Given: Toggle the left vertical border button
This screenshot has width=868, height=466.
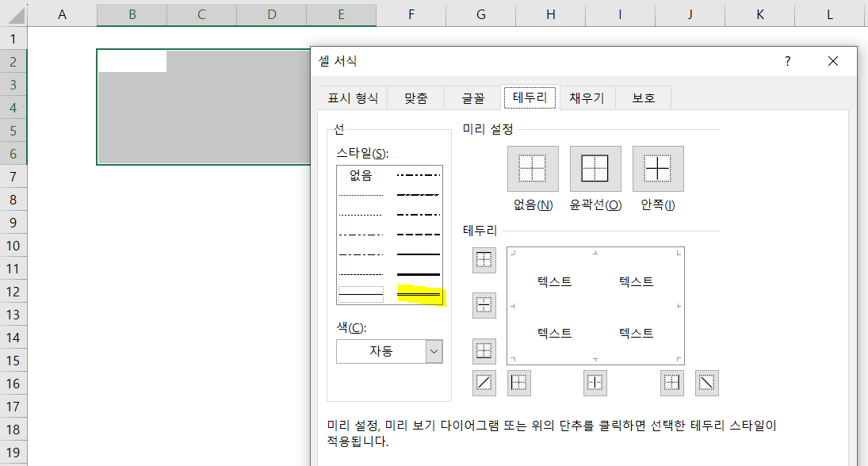Looking at the screenshot, I should (x=518, y=383).
